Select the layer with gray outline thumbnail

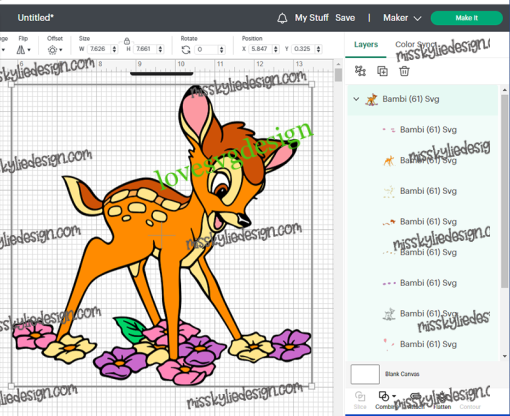point(422,314)
